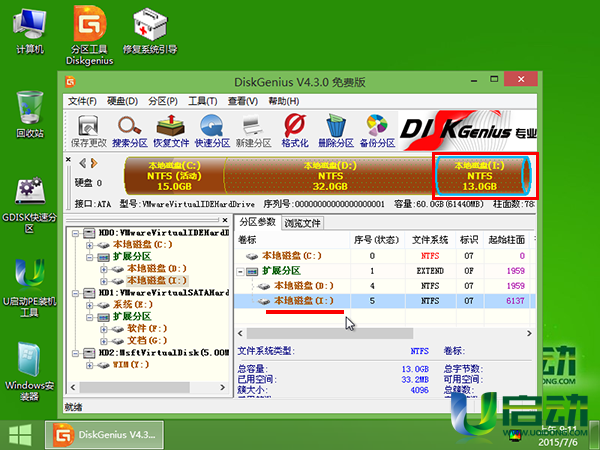
Task: Click left arrow of disk tree scrollbar
Action: (73, 387)
